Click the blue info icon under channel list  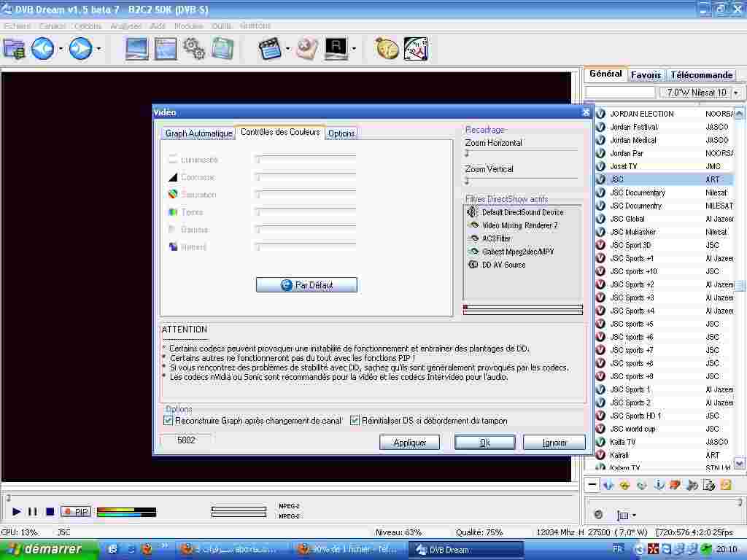pyautogui.click(x=659, y=485)
